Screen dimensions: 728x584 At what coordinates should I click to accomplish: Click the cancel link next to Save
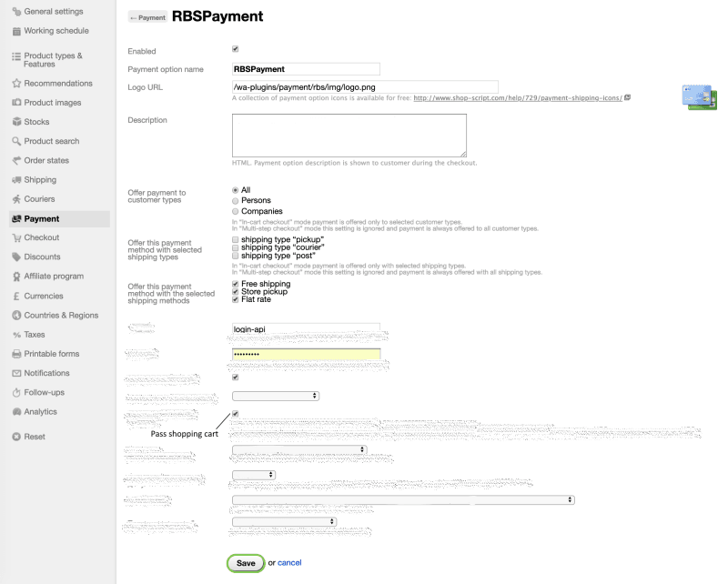click(289, 563)
